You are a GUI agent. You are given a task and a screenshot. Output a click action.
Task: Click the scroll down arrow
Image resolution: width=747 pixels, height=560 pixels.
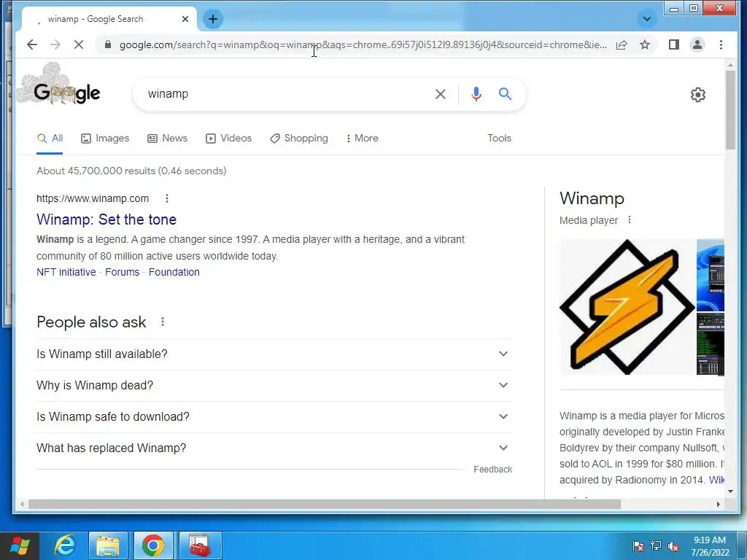[x=730, y=491]
